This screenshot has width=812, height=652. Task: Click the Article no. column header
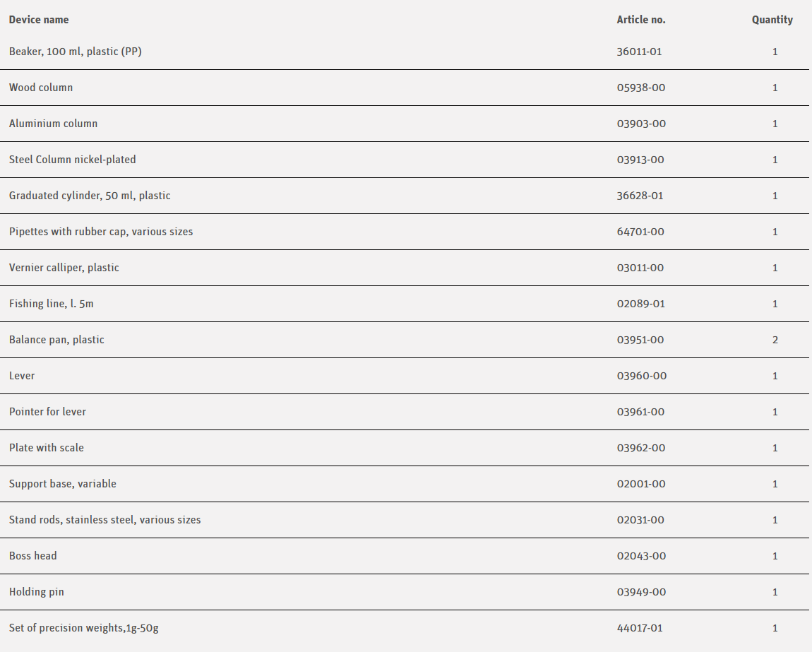641,20
